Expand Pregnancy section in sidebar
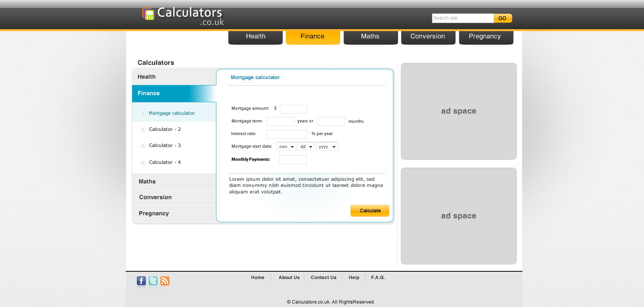 (154, 213)
